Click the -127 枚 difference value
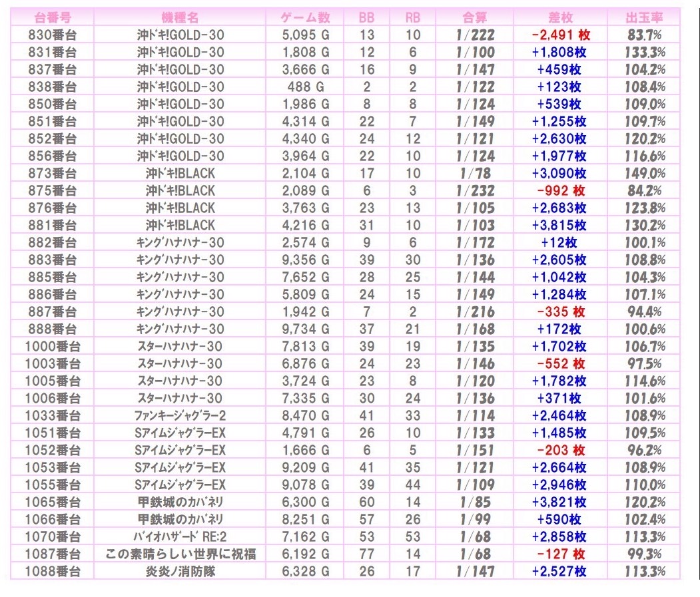Image resolution: width=700 pixels, height=597 pixels. point(561,554)
